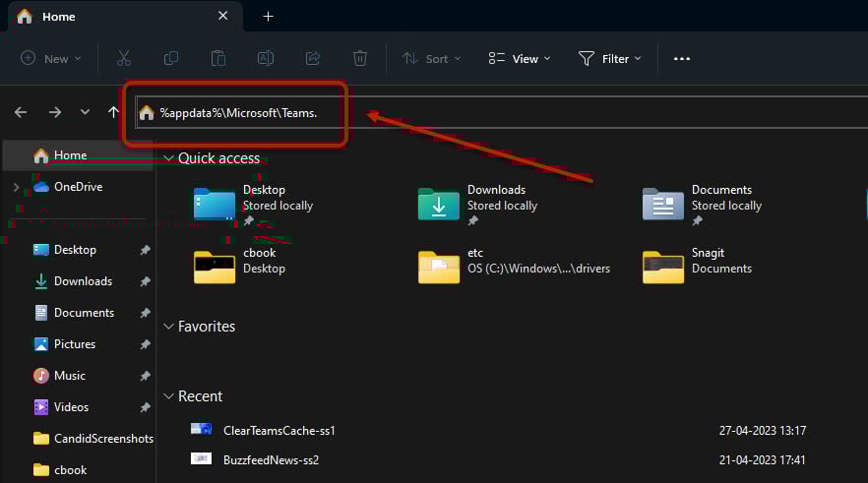Select the ClearTeamsCache-ss1 recent file
Image resolution: width=868 pixels, height=483 pixels.
(279, 431)
